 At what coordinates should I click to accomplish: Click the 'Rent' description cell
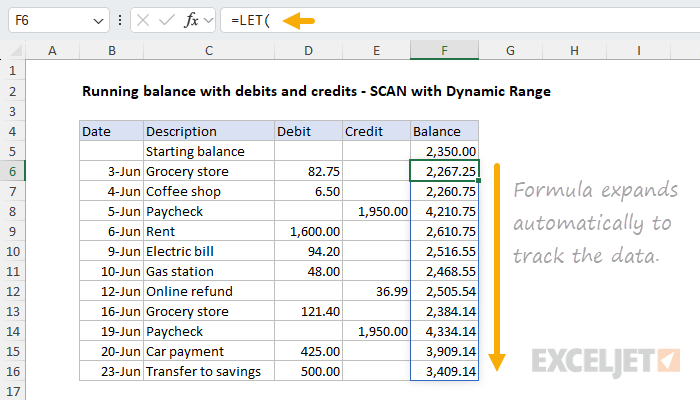tap(208, 231)
